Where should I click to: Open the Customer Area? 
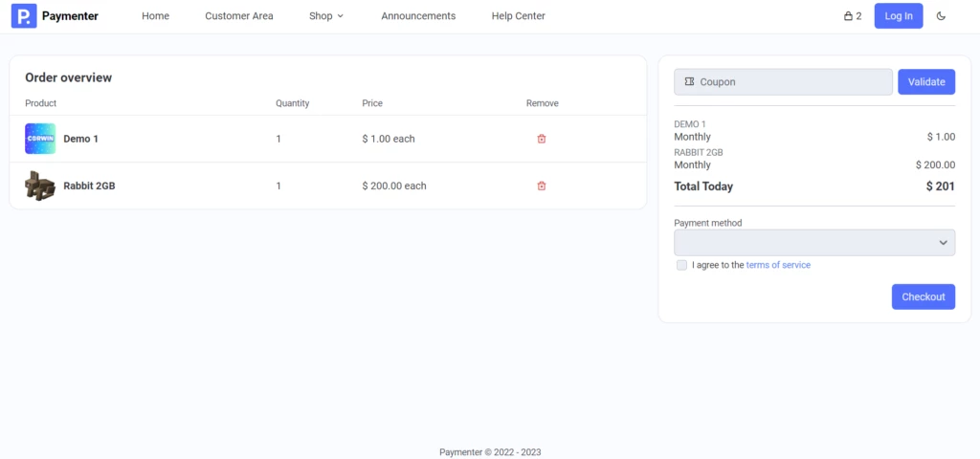(239, 16)
